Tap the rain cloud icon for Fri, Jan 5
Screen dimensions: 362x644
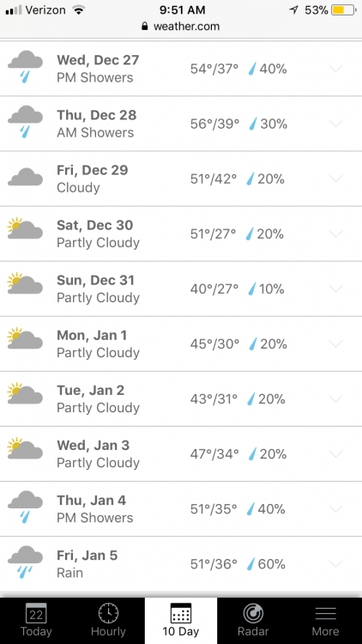(25, 562)
